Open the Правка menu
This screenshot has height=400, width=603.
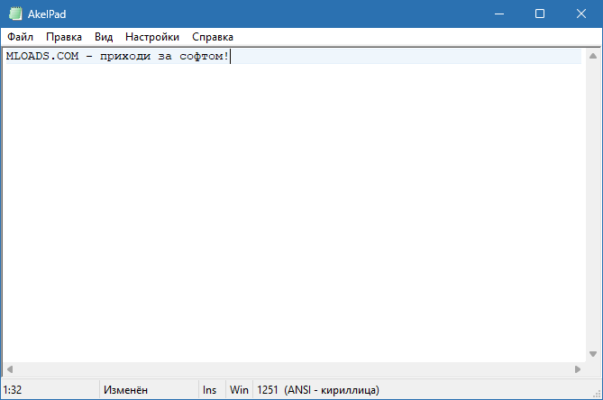64,37
